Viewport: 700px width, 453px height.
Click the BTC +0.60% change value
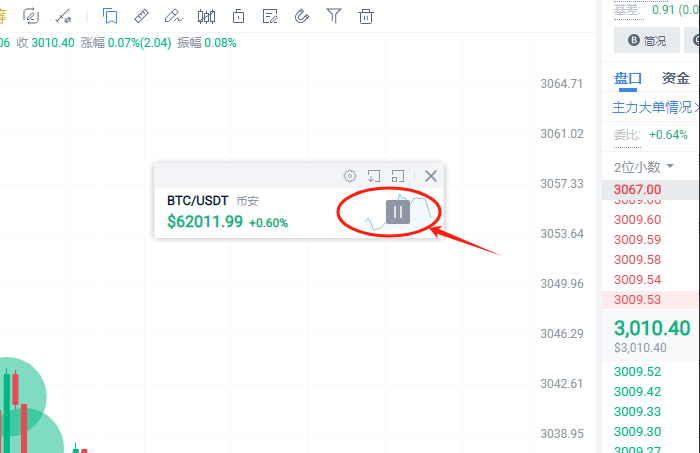click(x=268, y=223)
